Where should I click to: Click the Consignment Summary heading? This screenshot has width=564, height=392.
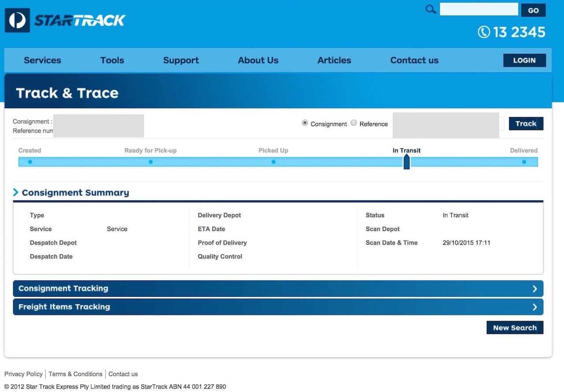(x=75, y=192)
